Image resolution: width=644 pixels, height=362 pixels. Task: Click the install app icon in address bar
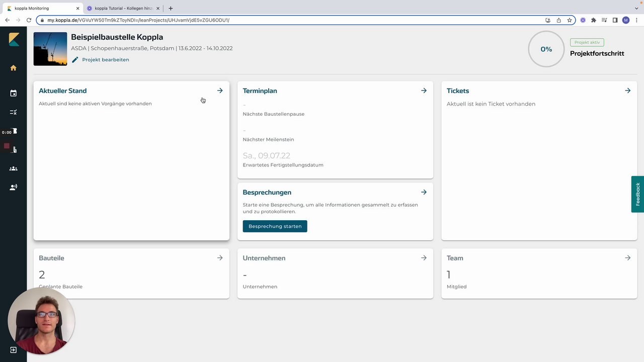(548, 20)
